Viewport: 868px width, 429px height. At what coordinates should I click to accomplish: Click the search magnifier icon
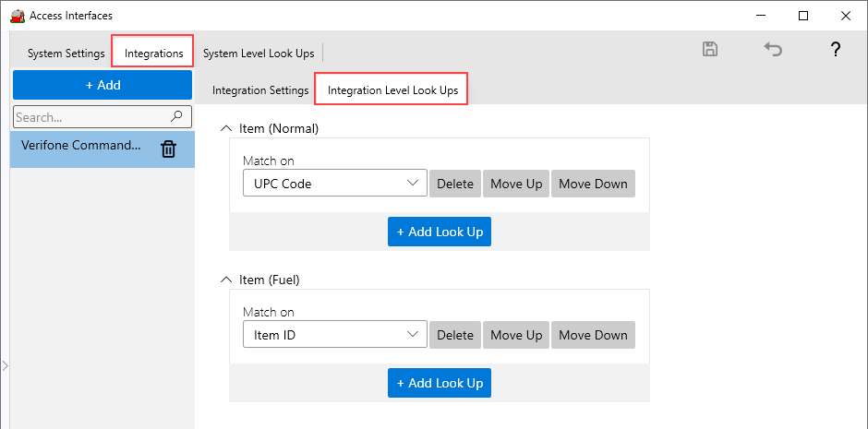pos(177,117)
